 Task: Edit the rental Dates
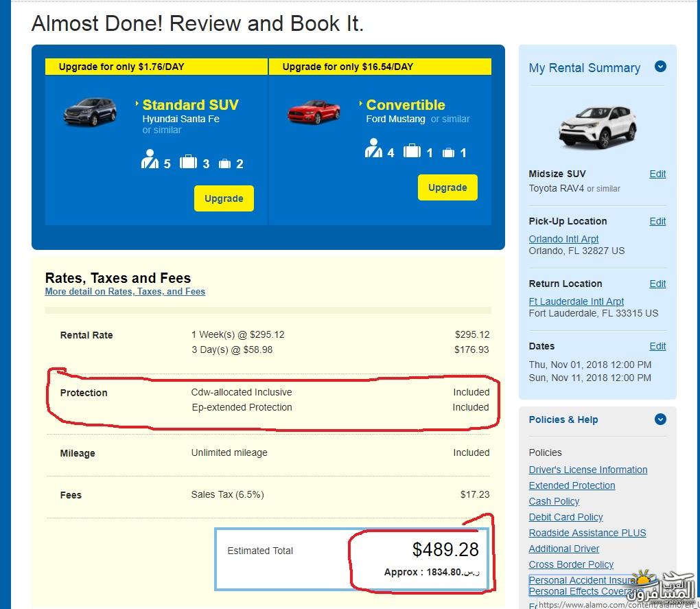click(657, 346)
